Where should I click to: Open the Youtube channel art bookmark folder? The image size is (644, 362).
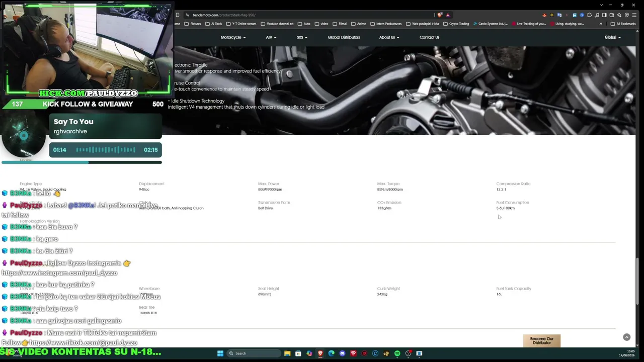pos(277,24)
